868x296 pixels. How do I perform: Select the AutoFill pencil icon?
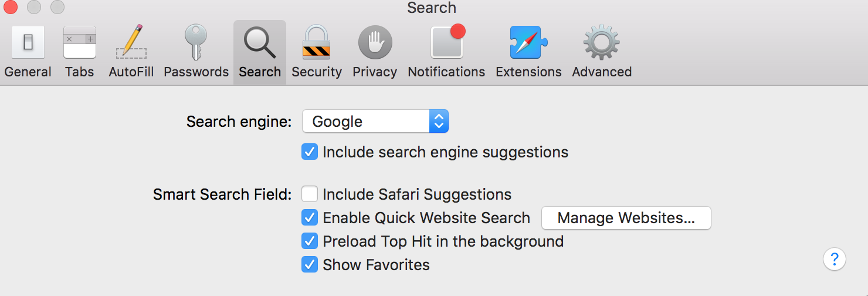[x=131, y=43]
